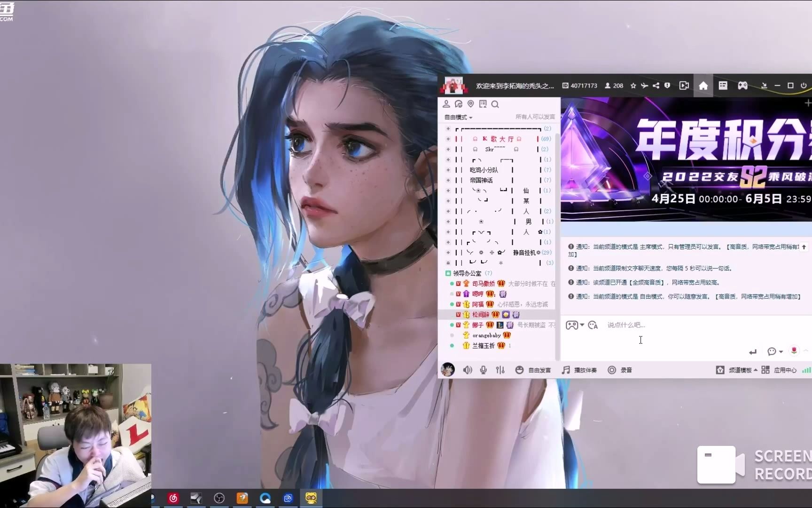Open the 频道模板 channel template menu

click(736, 370)
